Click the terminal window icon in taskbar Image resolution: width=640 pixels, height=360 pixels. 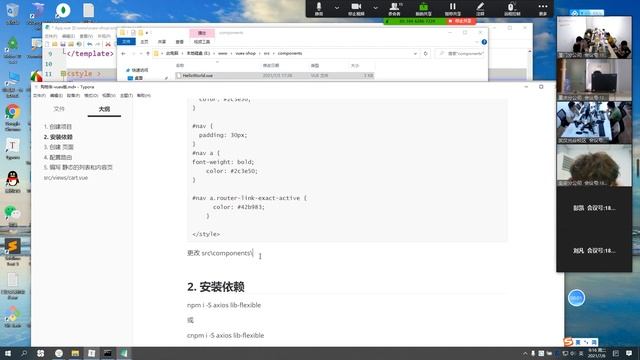[x=108, y=353]
